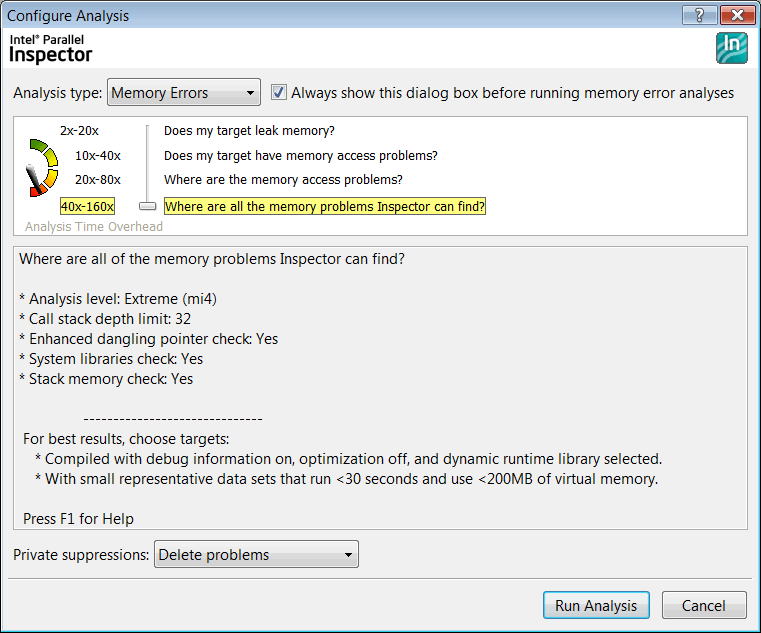Click the 20x-80x overhead label

click(x=97, y=180)
